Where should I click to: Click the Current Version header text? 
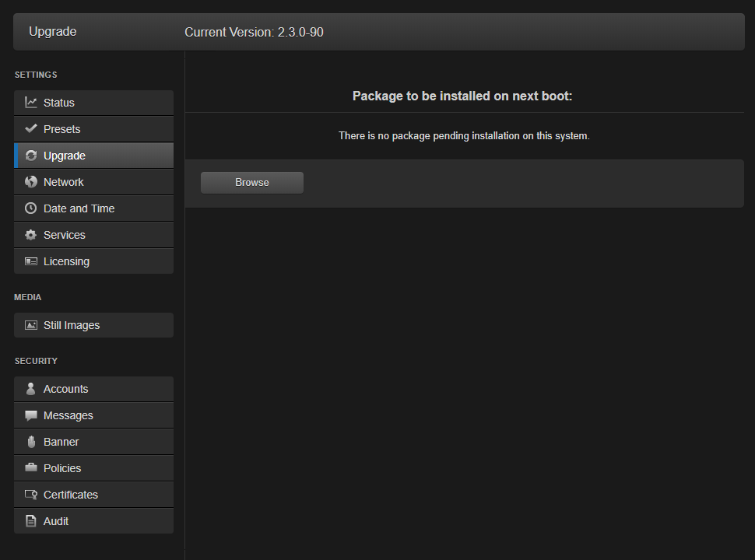coord(254,32)
